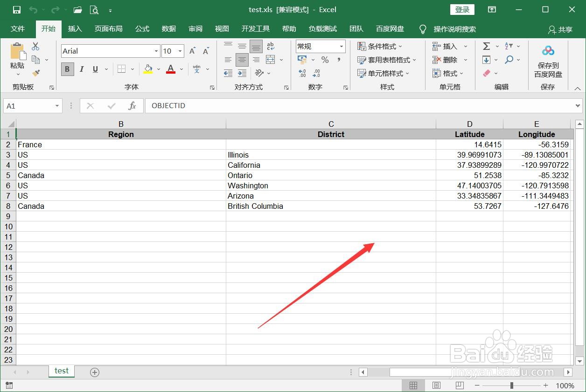
Task: Click the Merge and Center icon
Action: pyautogui.click(x=271, y=60)
